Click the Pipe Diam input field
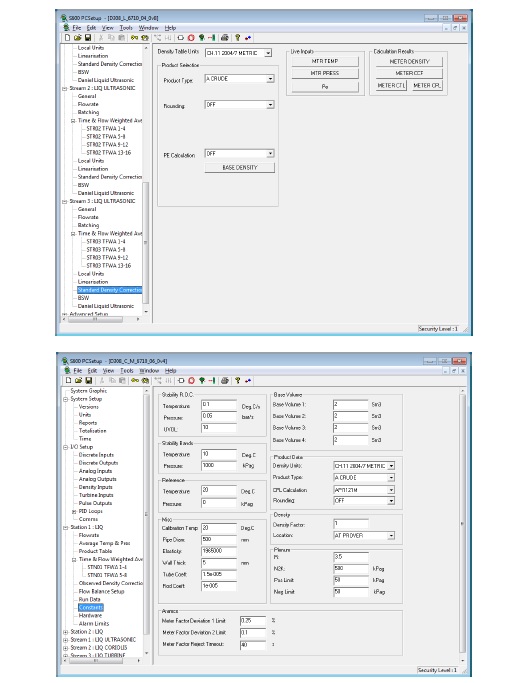The height and width of the screenshot is (683, 531). (x=219, y=539)
